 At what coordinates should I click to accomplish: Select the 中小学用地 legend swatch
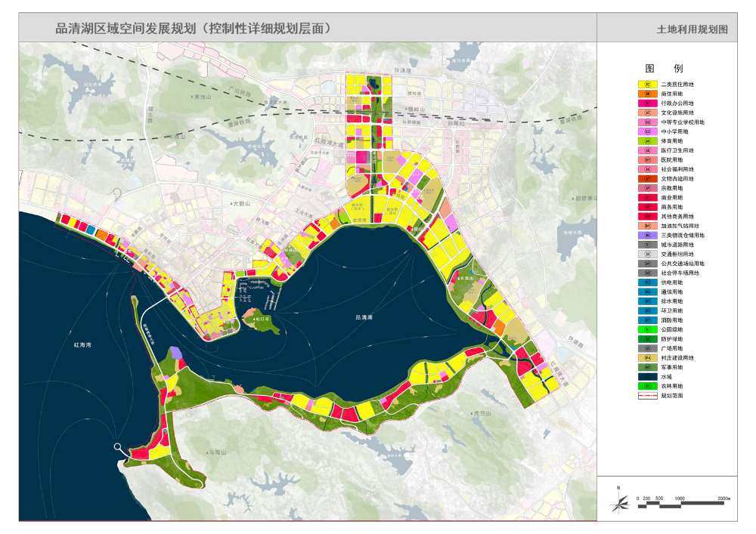648,131
